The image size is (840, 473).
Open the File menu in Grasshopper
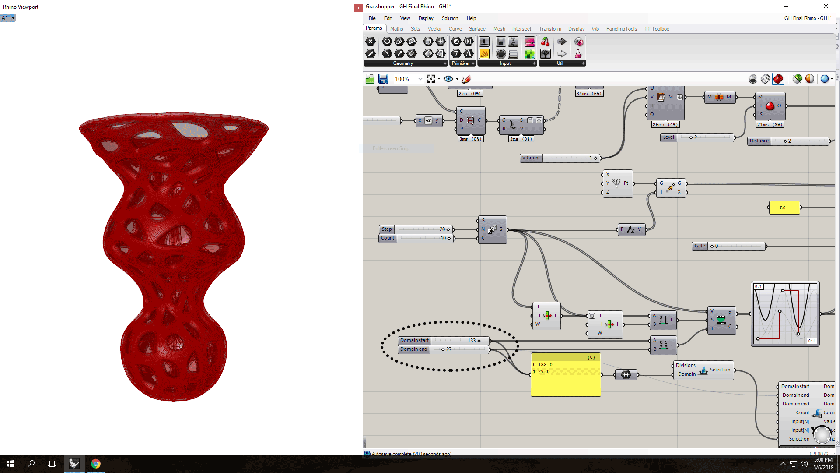(x=372, y=18)
